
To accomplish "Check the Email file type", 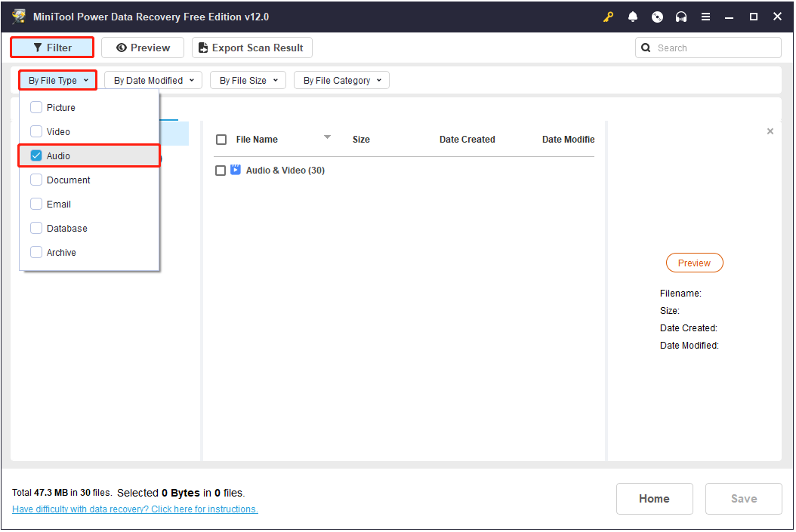I will 36,204.
